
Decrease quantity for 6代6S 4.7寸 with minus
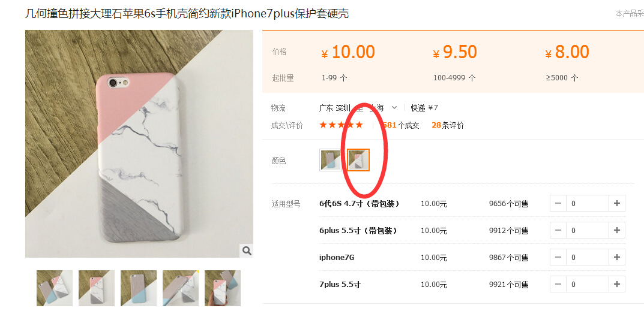558,203
